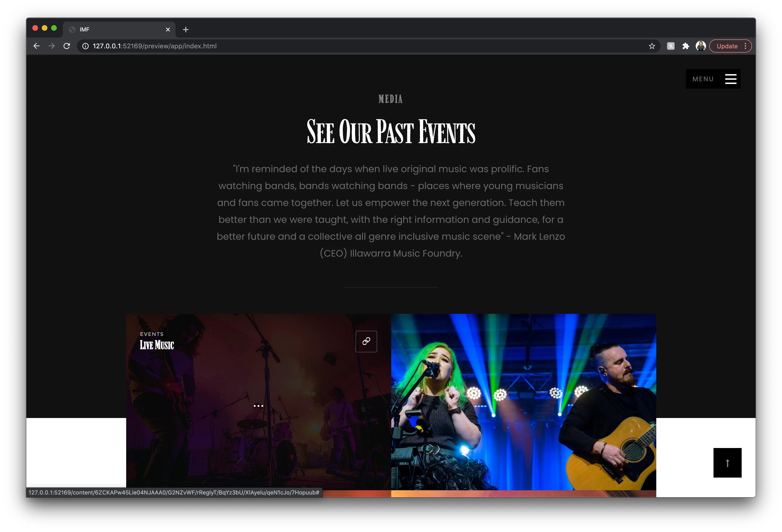782x532 pixels.
Task: Open the extensions puzzle icon
Action: [685, 46]
